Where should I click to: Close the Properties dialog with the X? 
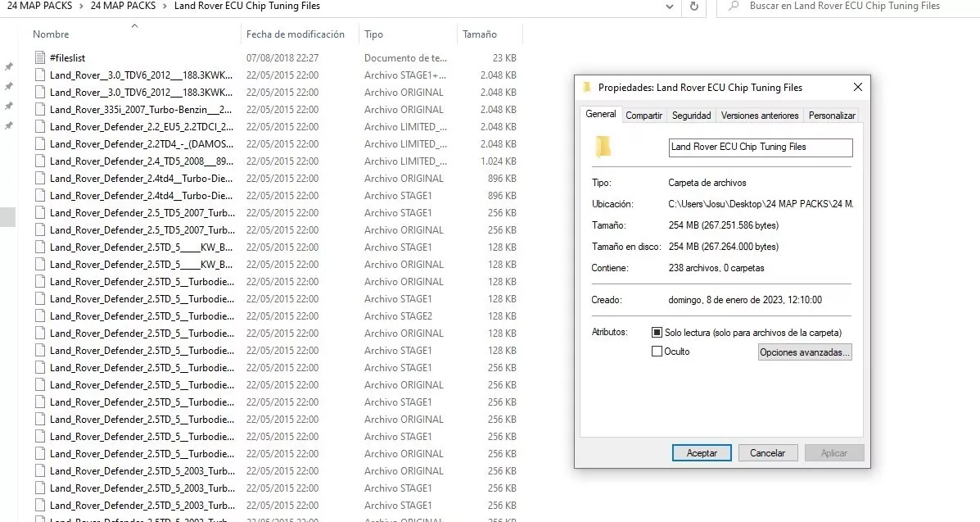857,87
